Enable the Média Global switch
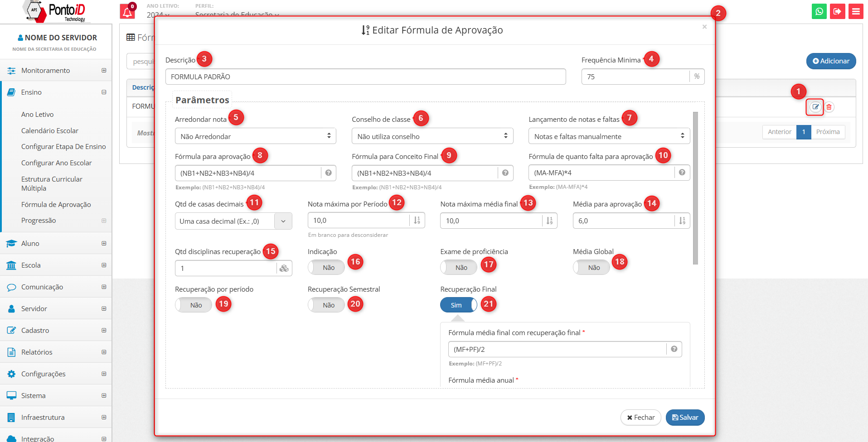The image size is (868, 442). 591,268
